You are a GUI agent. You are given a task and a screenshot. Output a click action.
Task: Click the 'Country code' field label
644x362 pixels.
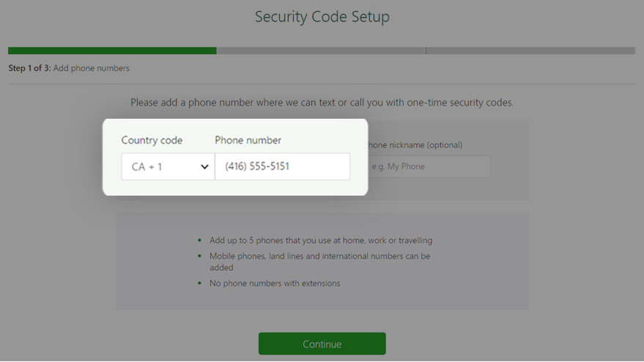[152, 140]
